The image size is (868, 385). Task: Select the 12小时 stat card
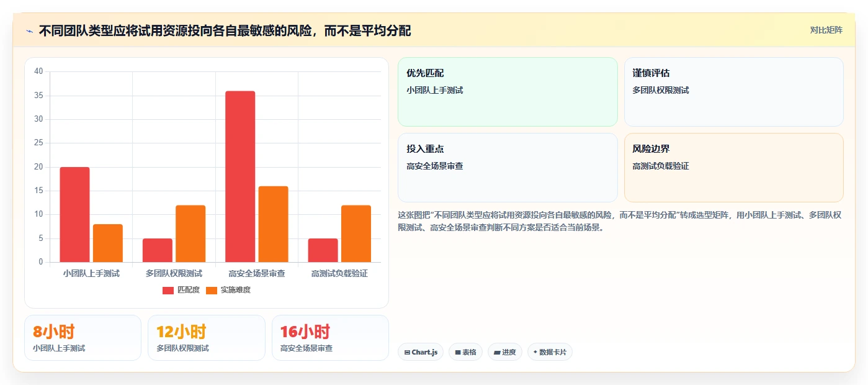coord(207,338)
